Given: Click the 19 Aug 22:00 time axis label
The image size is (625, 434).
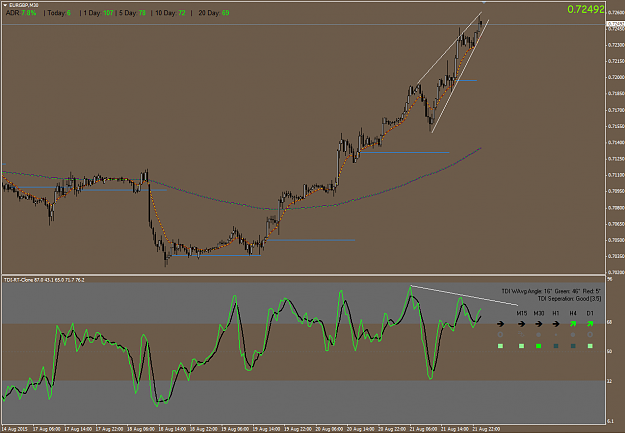Looking at the screenshot, I should (x=298, y=429).
